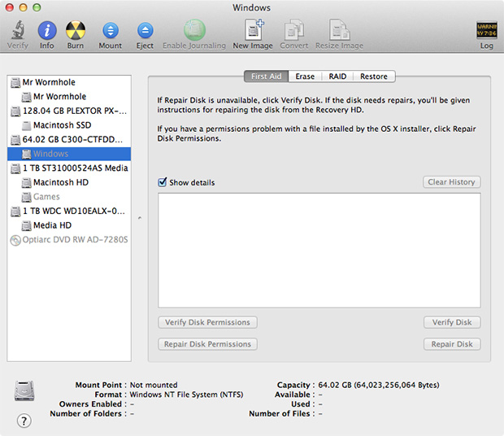Click the capacity value '64.02 GB (64,023,256,064 Bytes)'
The width and height of the screenshot is (504, 436).
click(x=379, y=385)
